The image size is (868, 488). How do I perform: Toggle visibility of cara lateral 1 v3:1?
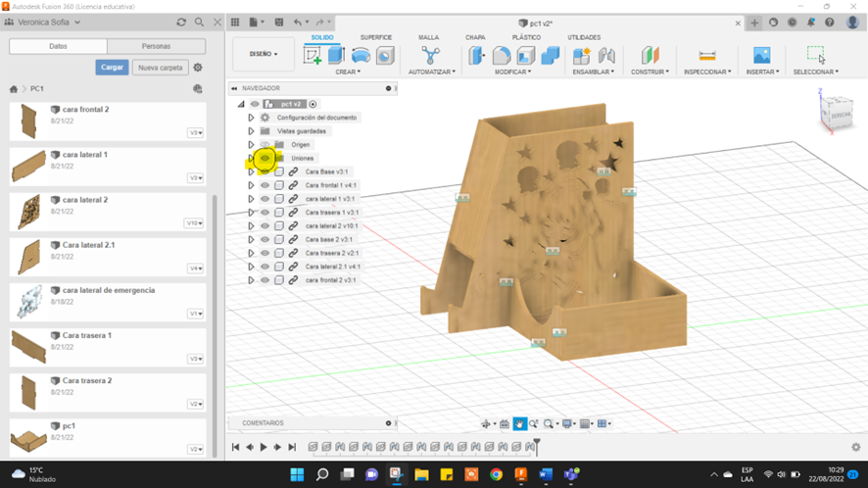click(x=265, y=199)
